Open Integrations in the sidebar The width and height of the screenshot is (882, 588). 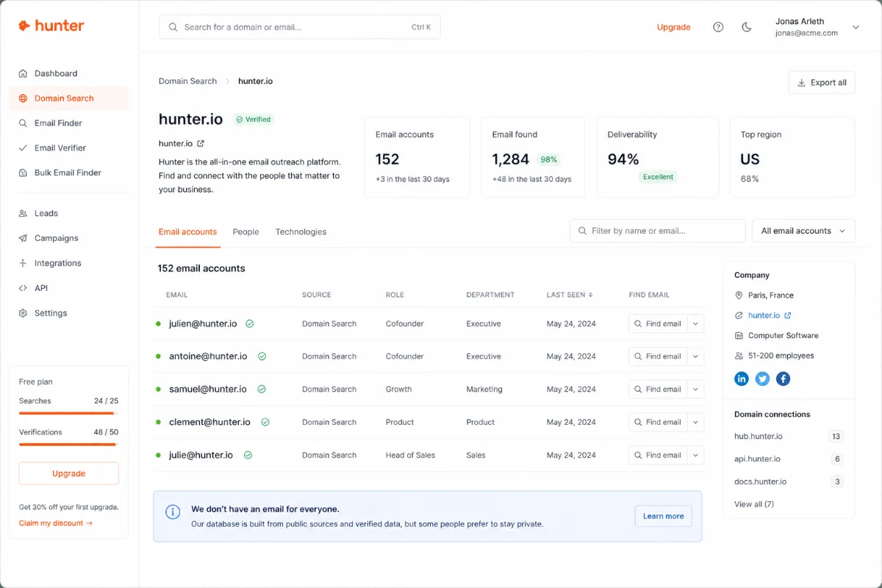69,263
